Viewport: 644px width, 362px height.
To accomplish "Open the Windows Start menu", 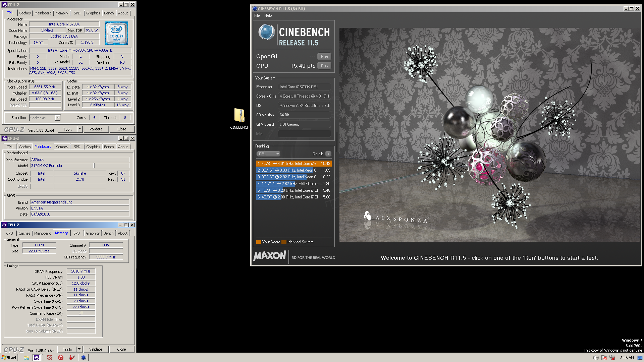I will pos(9,358).
